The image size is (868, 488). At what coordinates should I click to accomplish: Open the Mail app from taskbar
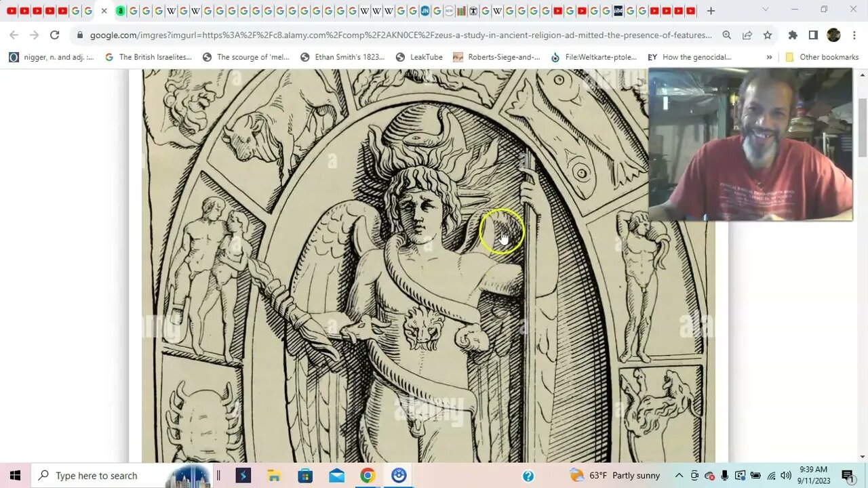pyautogui.click(x=336, y=475)
